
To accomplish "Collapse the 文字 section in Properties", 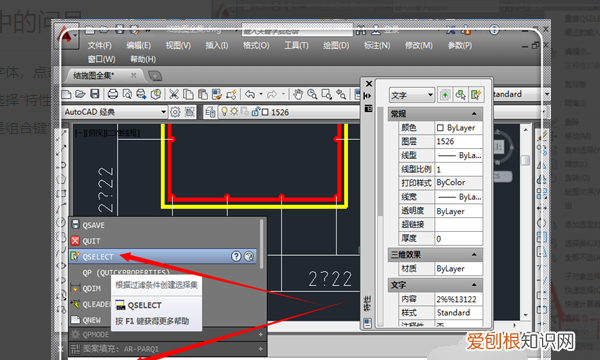I will pos(474,285).
